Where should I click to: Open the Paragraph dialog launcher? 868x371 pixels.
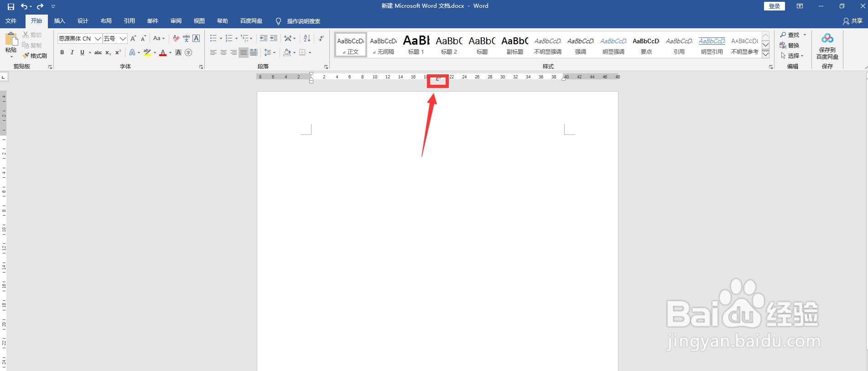tap(326, 67)
